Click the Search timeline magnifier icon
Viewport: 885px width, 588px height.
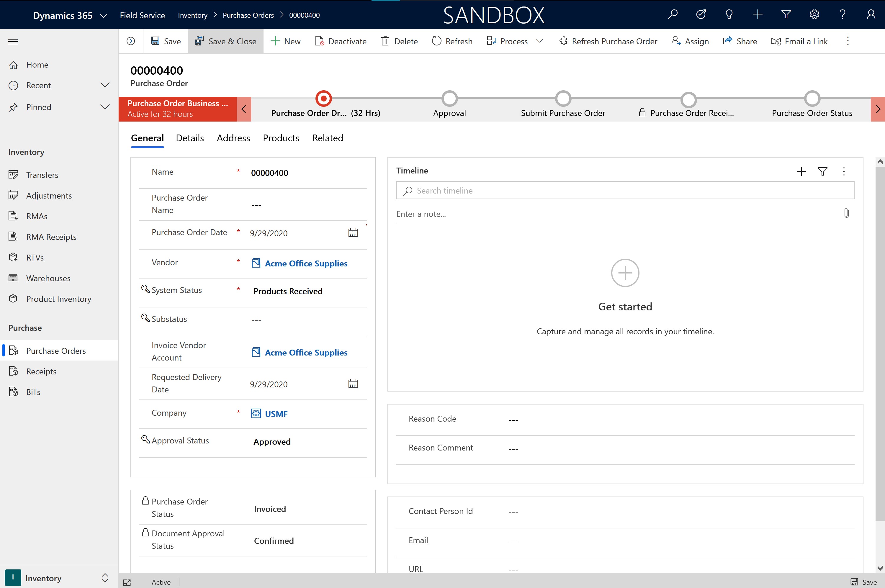click(x=408, y=190)
